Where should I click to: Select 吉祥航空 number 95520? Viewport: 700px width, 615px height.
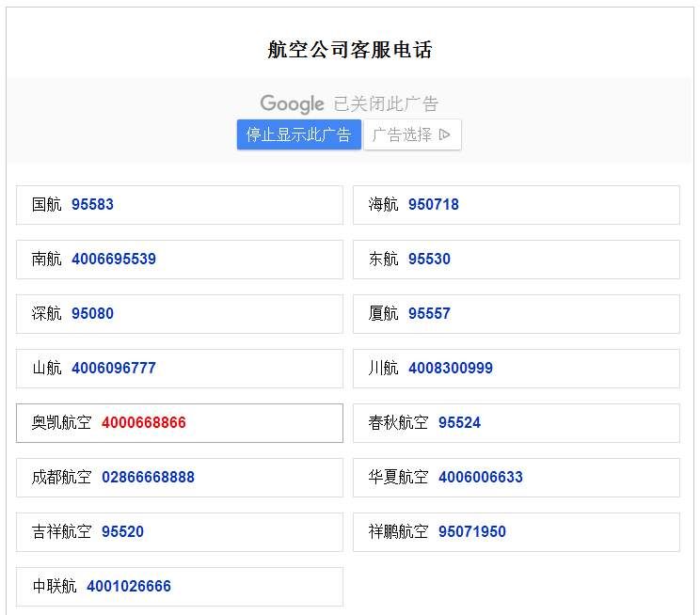pyautogui.click(x=122, y=531)
